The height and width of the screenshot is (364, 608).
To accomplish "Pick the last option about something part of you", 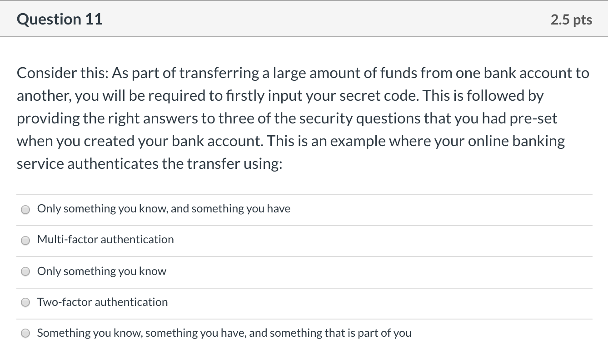I will pyautogui.click(x=25, y=333).
